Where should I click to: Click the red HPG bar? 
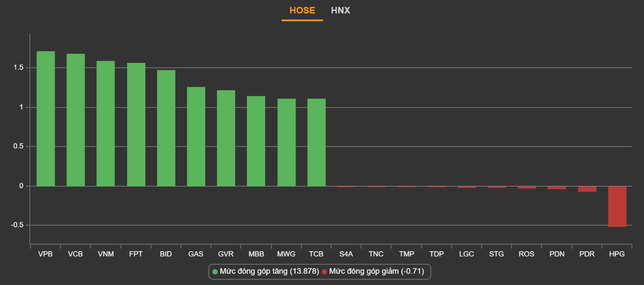617,206
